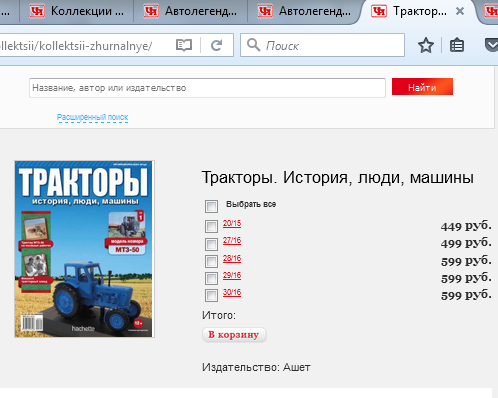
Task: Tick the checkbox for issue 27/16
Action: pos(211,244)
